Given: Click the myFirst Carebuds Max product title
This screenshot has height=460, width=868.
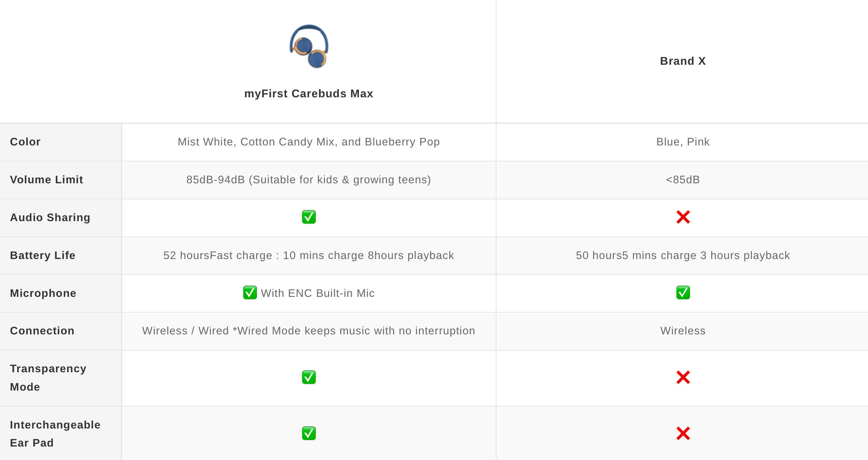Looking at the screenshot, I should point(309,94).
